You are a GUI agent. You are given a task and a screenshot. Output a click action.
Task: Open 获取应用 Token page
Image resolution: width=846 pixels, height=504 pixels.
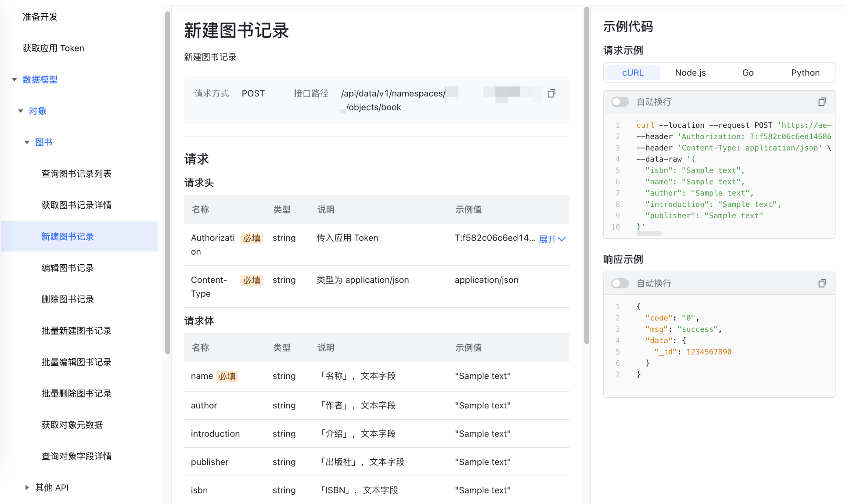click(53, 48)
